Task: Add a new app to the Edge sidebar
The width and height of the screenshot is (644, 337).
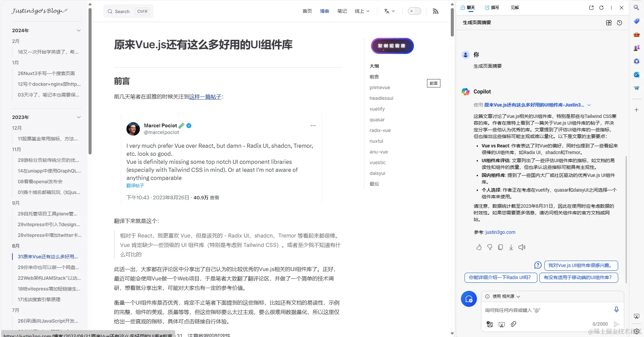Action: pos(636,110)
